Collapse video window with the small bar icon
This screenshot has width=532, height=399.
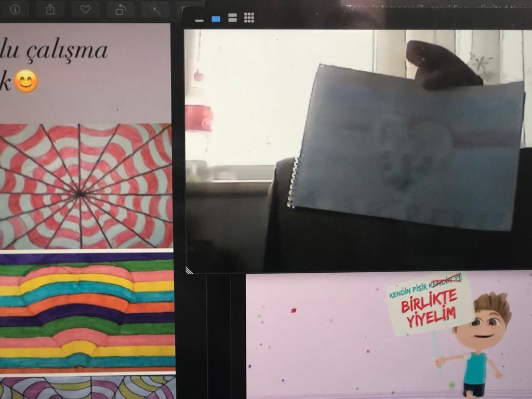[199, 20]
